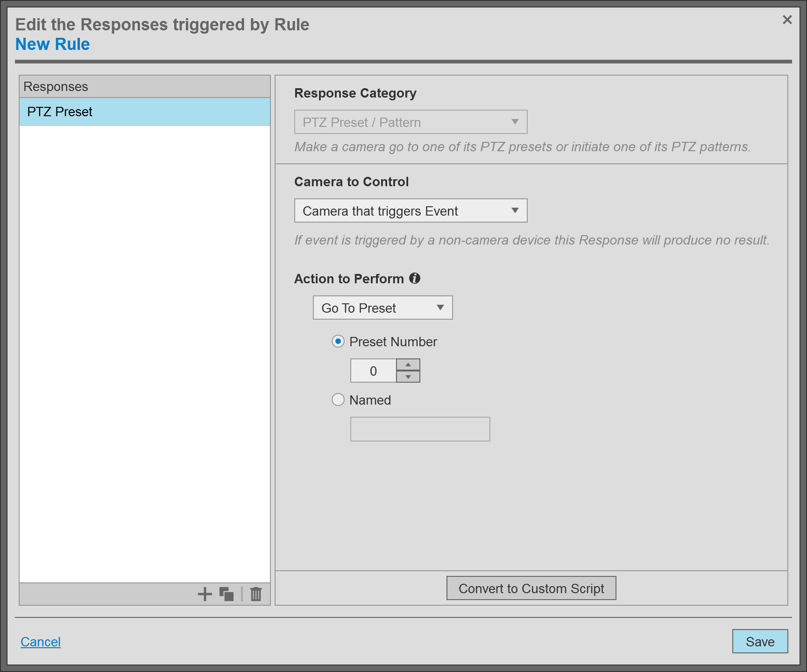Open the Go To Preset action dropdown
Screen dimensions: 807x672
tap(383, 308)
